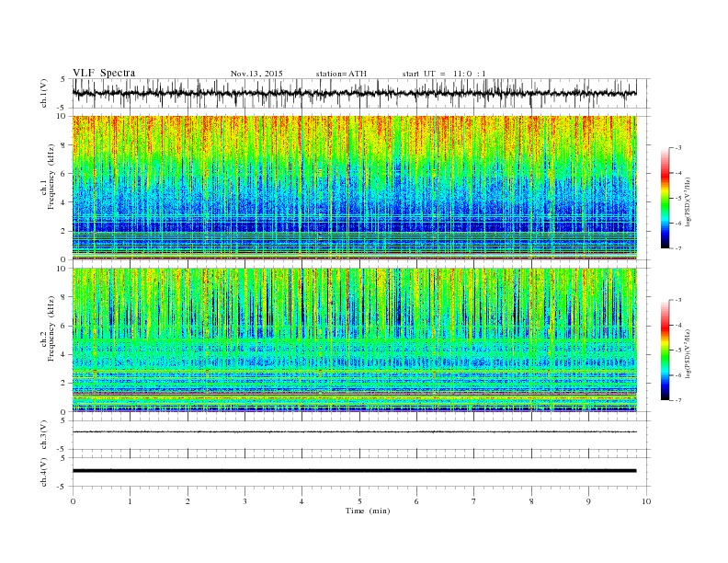Click the time axis tick label '5'
Screen dimensions: 728x563
(x=359, y=501)
